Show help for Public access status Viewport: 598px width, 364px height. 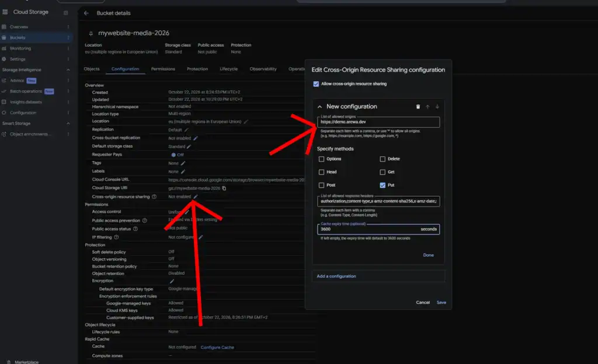135,229
